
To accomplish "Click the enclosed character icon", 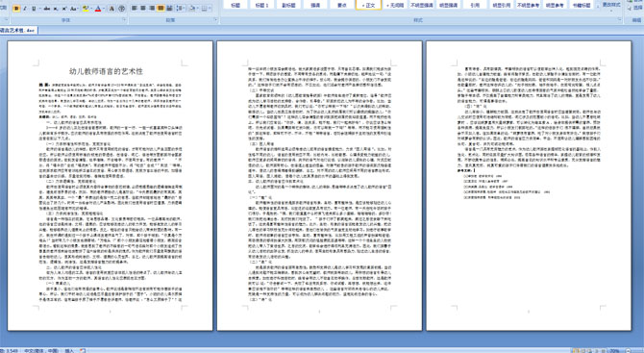I will click(x=121, y=9).
